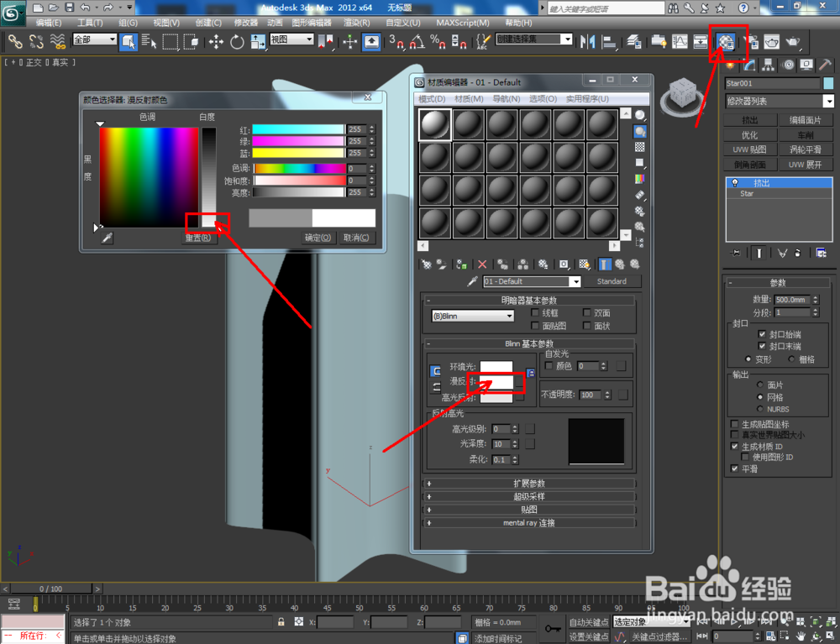Click the eyedropper in color selector
The width and height of the screenshot is (840, 644).
pyautogui.click(x=108, y=238)
